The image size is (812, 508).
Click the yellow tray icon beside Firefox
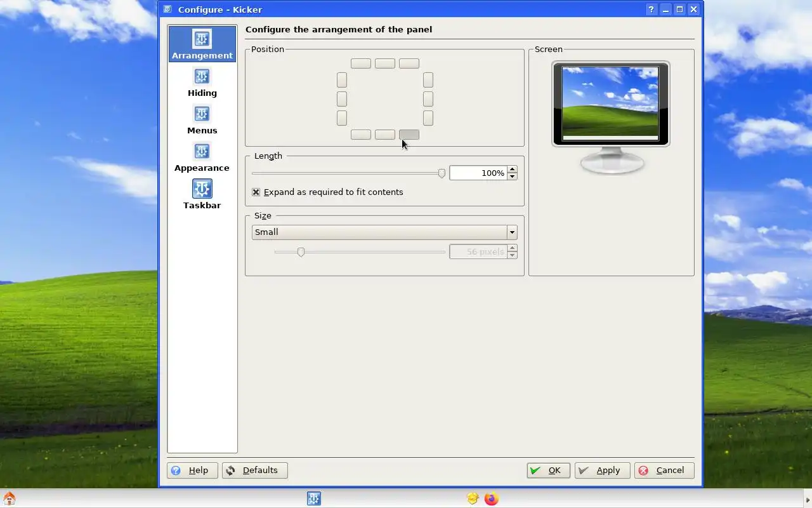click(x=473, y=498)
